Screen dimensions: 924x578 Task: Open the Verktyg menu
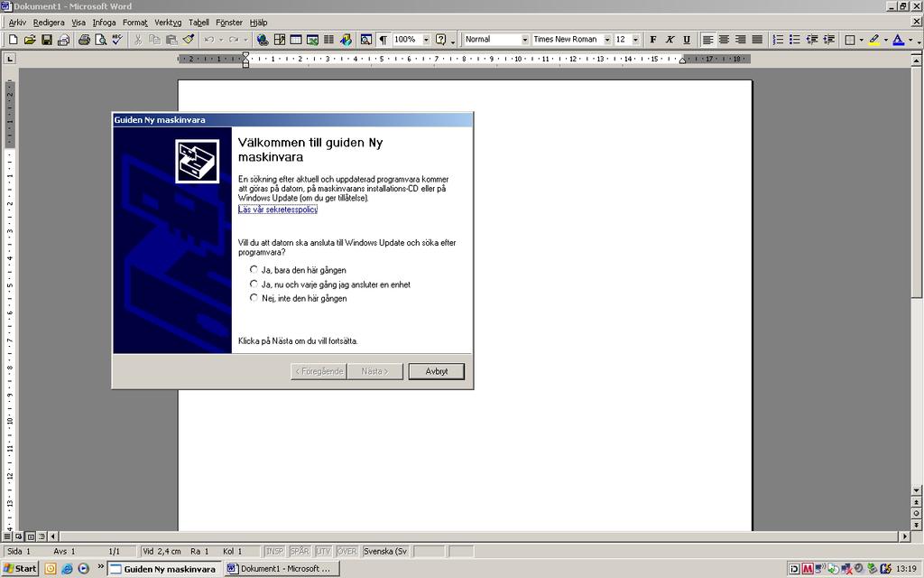pyautogui.click(x=168, y=23)
